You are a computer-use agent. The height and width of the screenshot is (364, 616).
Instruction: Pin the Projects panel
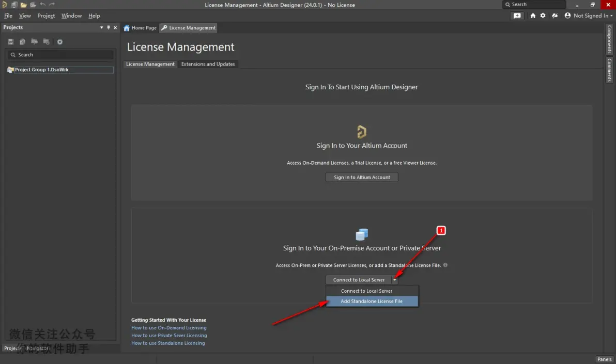(x=109, y=27)
